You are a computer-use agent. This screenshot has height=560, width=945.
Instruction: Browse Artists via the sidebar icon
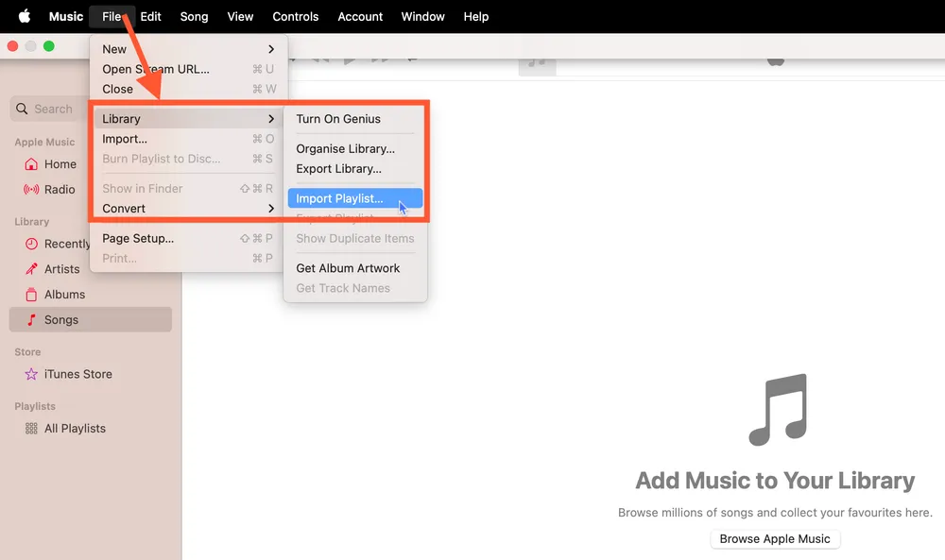point(59,268)
